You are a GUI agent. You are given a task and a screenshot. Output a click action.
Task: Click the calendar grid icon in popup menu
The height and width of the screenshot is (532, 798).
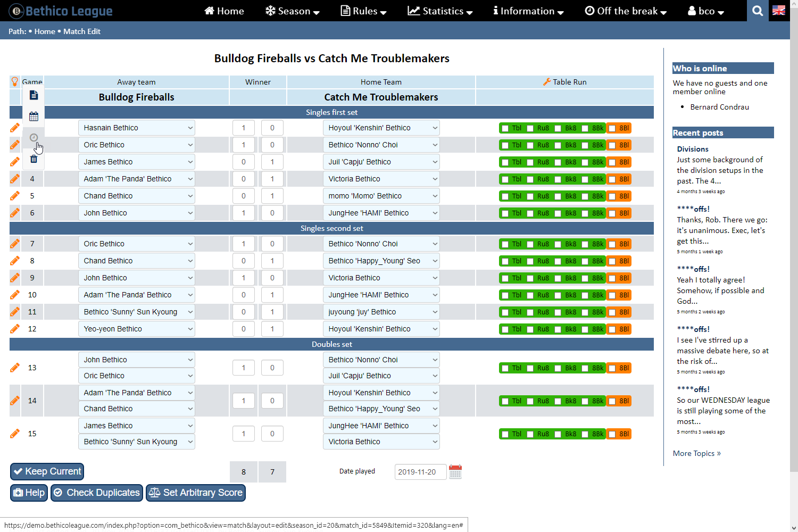point(34,117)
